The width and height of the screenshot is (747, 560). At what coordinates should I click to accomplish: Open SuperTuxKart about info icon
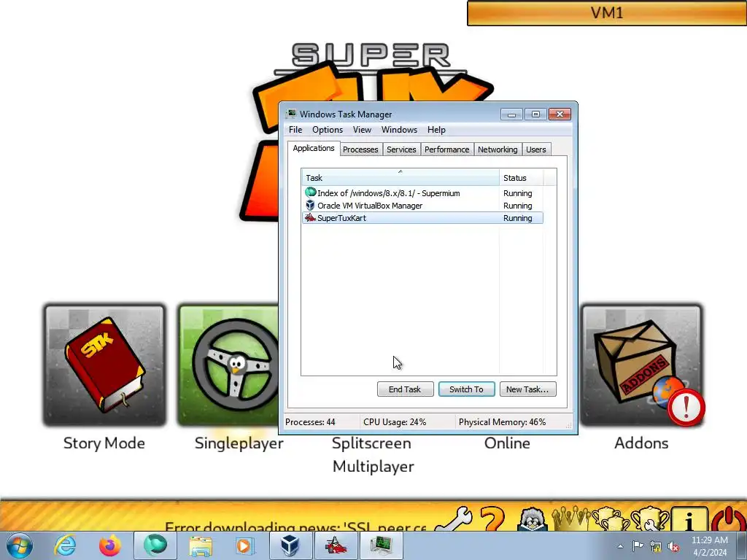tap(689, 518)
